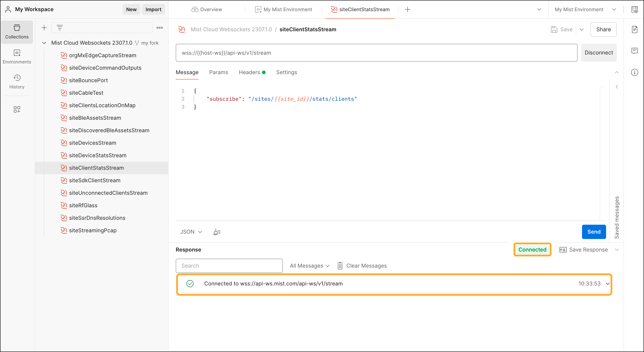Open the JSON message format dropdown
Viewport: 644px width, 352px height.
click(x=191, y=232)
